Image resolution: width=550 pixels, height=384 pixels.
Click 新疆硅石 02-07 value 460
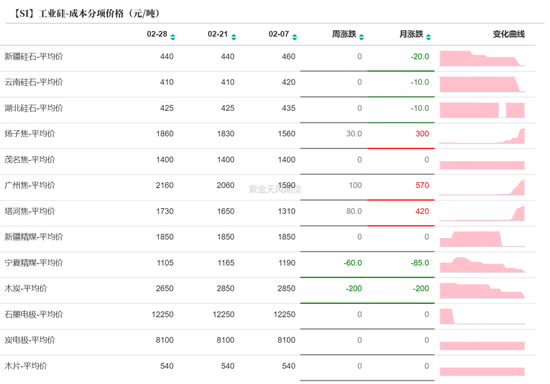point(289,56)
